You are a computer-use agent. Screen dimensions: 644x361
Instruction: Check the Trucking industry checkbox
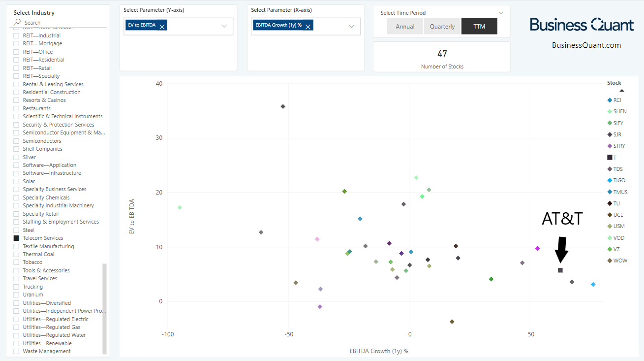(x=16, y=287)
